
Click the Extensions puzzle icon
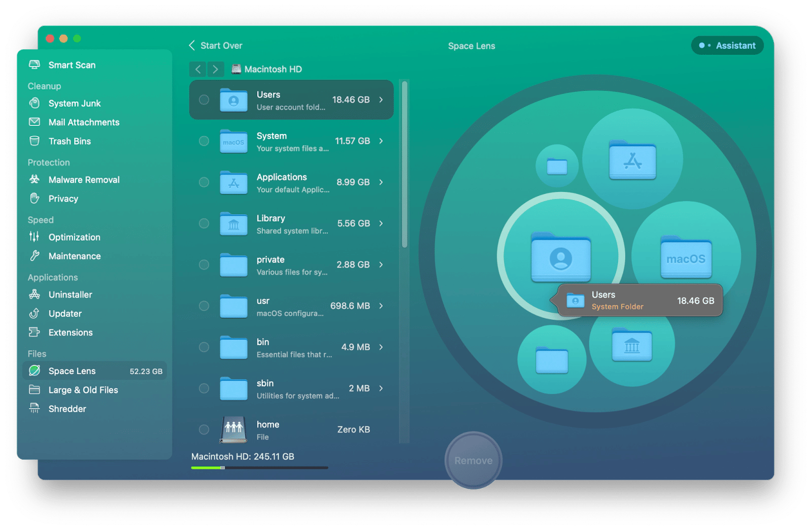(35, 332)
